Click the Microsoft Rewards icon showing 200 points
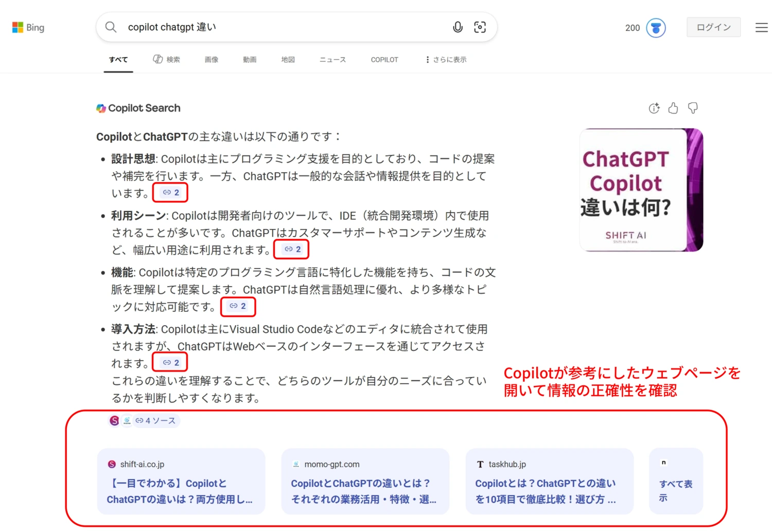Image resolution: width=772 pixels, height=532 pixels. [656, 28]
